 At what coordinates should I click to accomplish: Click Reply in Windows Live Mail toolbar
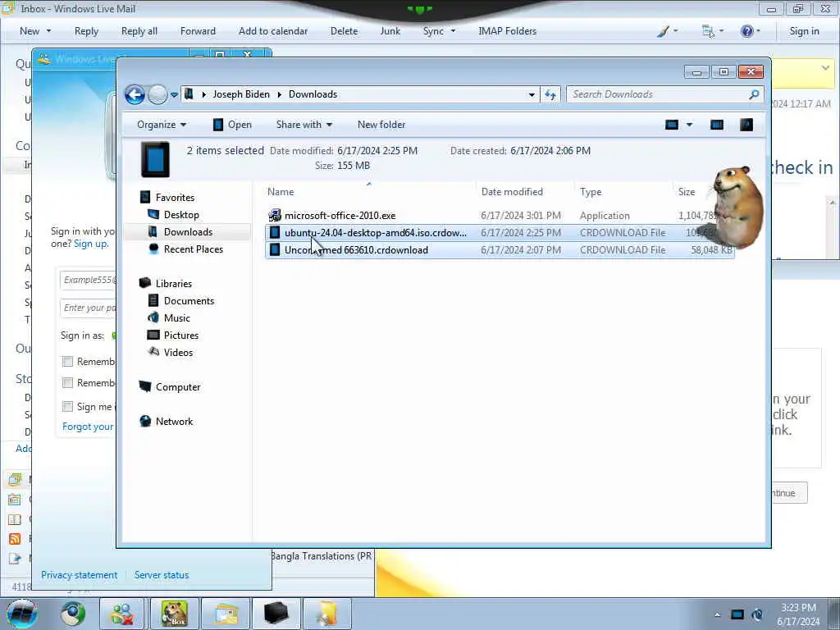tap(86, 31)
